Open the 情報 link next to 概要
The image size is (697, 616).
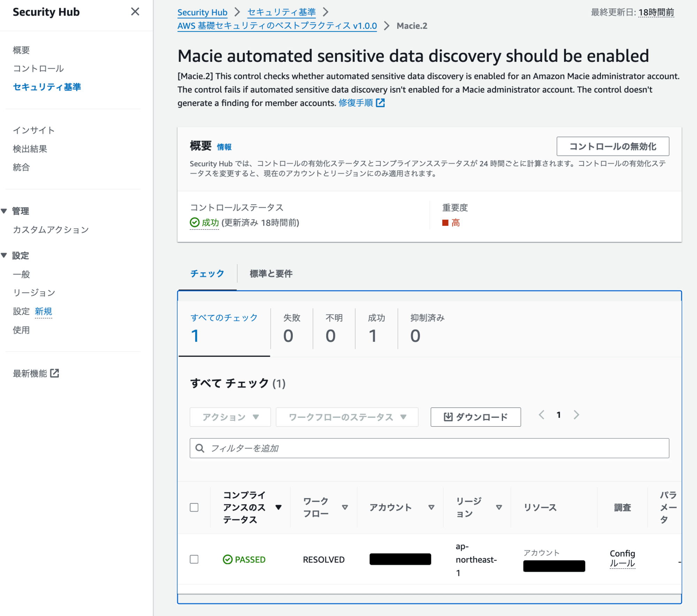(x=224, y=147)
